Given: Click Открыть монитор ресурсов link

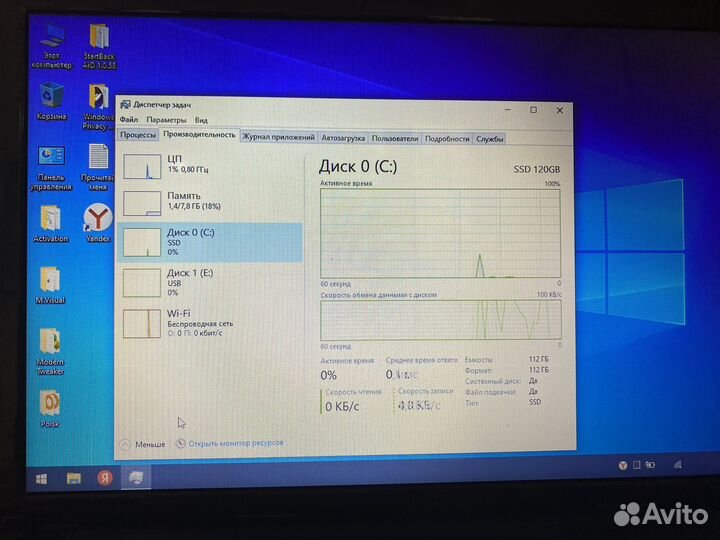Looking at the screenshot, I should click(x=236, y=443).
